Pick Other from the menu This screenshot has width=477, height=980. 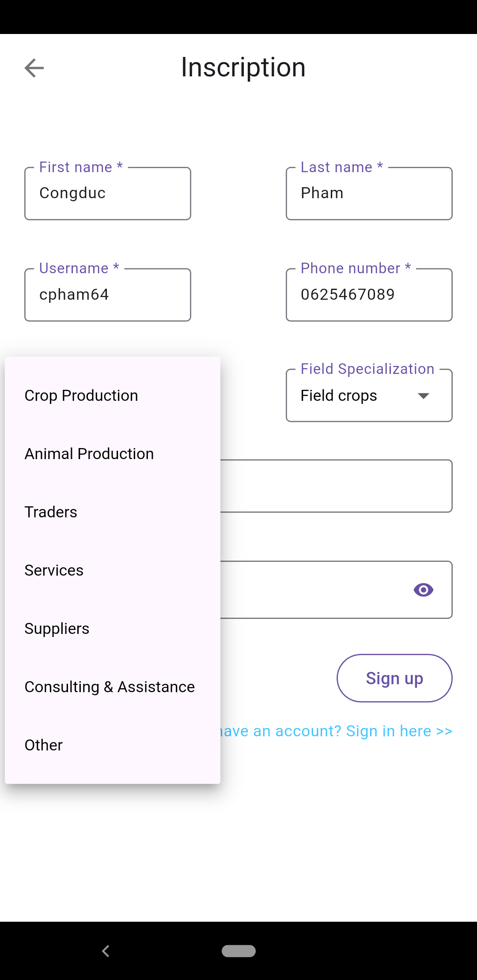(x=44, y=745)
